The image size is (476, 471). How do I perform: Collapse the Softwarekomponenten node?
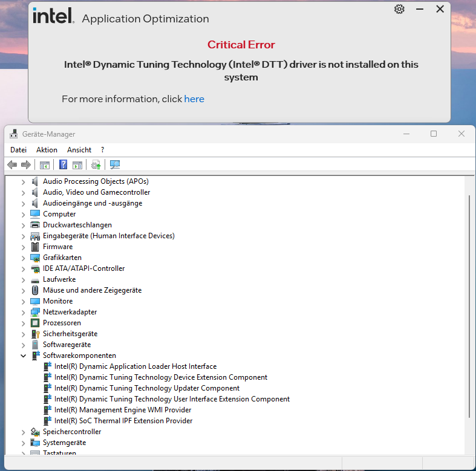coord(24,356)
